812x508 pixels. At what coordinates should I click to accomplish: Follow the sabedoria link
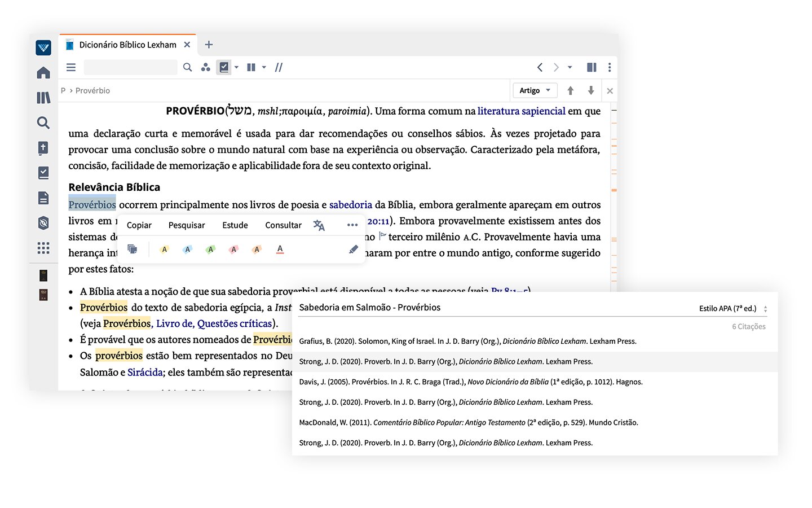coord(351,205)
